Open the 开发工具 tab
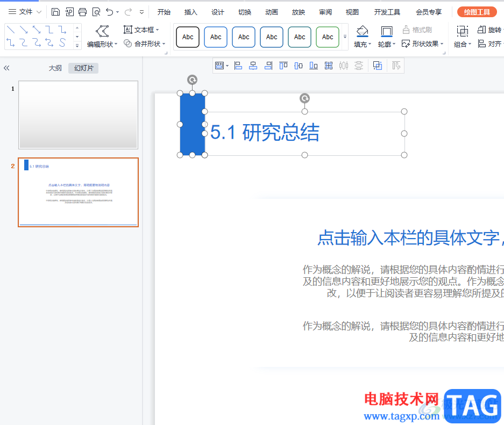The width and height of the screenshot is (504, 425). click(387, 12)
